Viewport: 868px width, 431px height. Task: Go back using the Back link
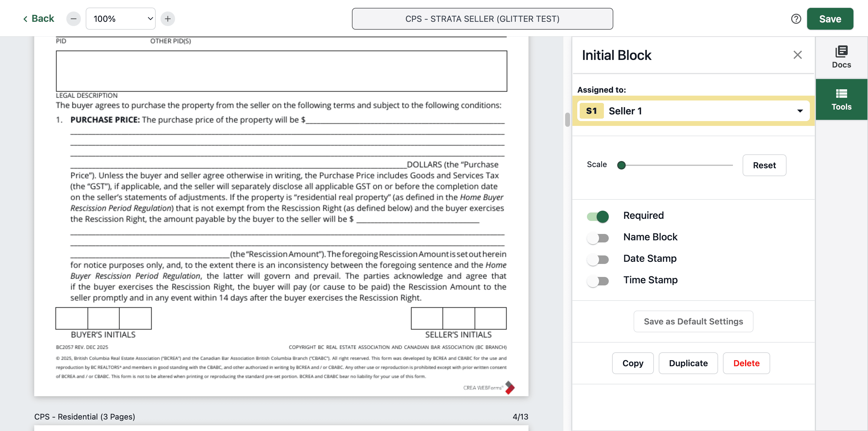click(39, 18)
